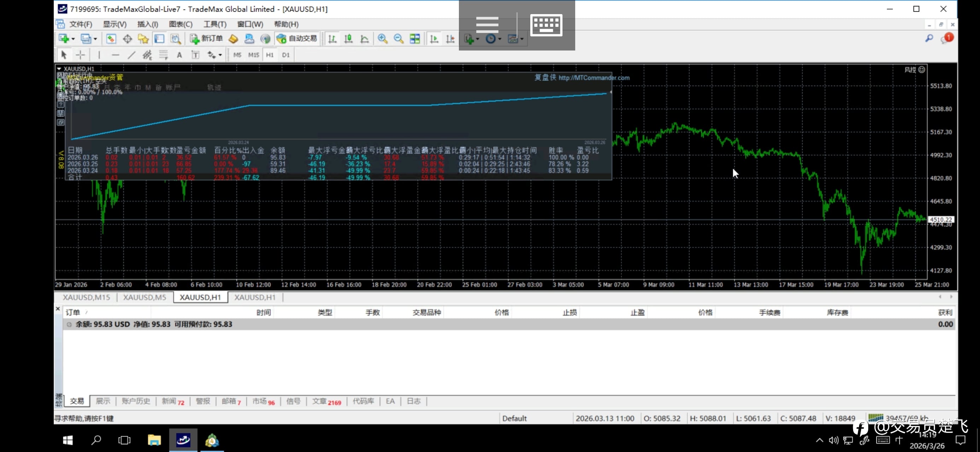Switch chart timeframe to M15
980x452 pixels.
(x=253, y=55)
